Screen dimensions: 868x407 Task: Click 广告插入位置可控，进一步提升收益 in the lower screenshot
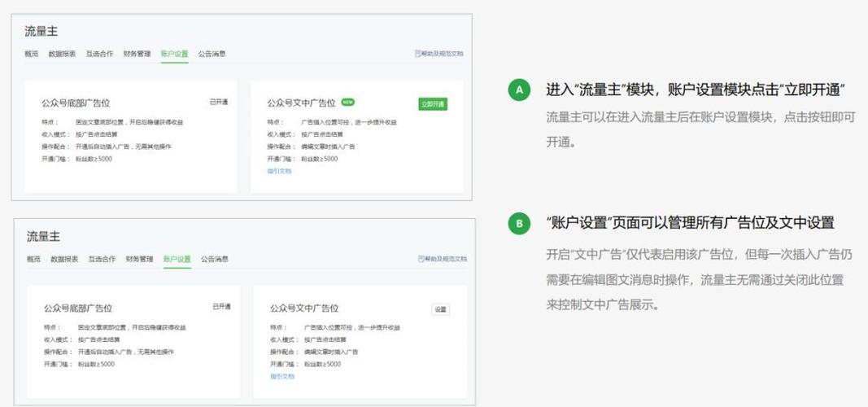tap(352, 327)
